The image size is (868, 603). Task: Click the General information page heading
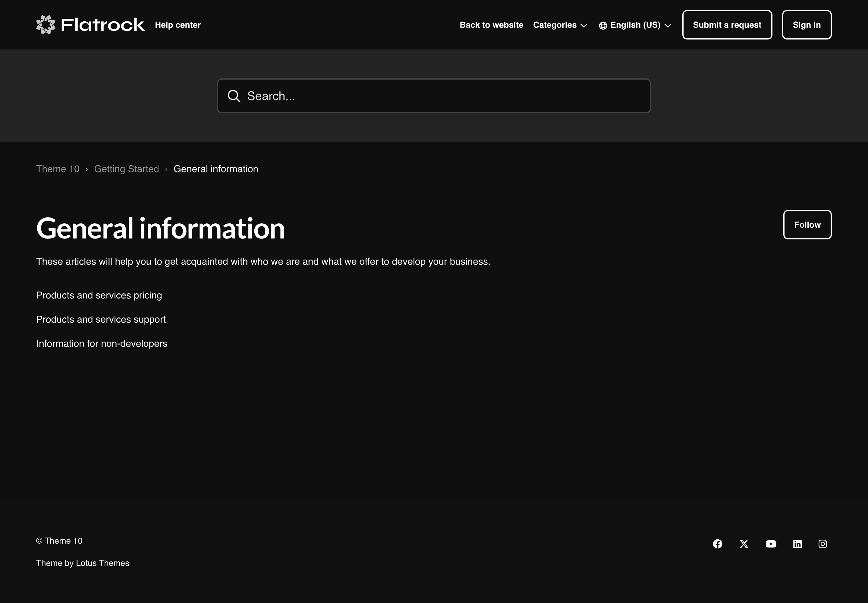click(x=161, y=229)
